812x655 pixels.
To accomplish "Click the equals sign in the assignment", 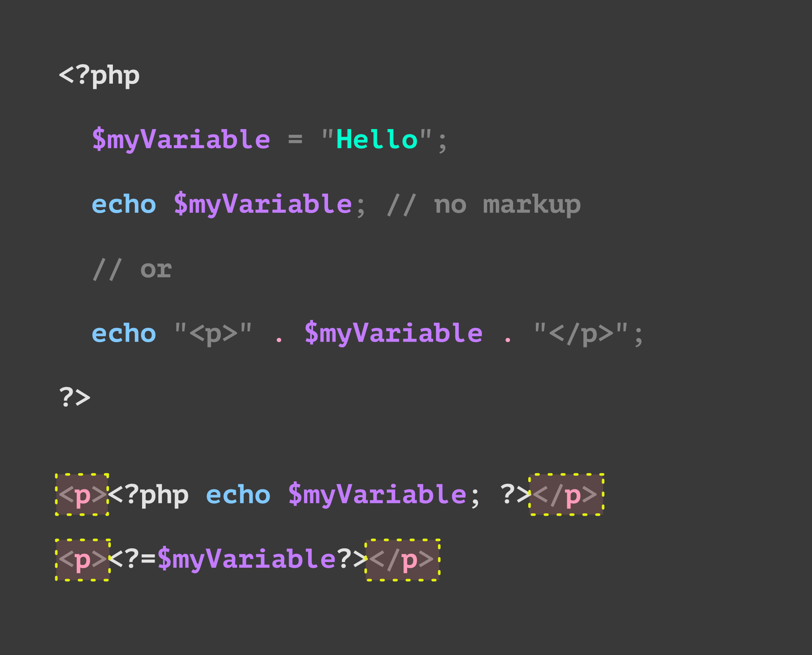I will coord(295,140).
